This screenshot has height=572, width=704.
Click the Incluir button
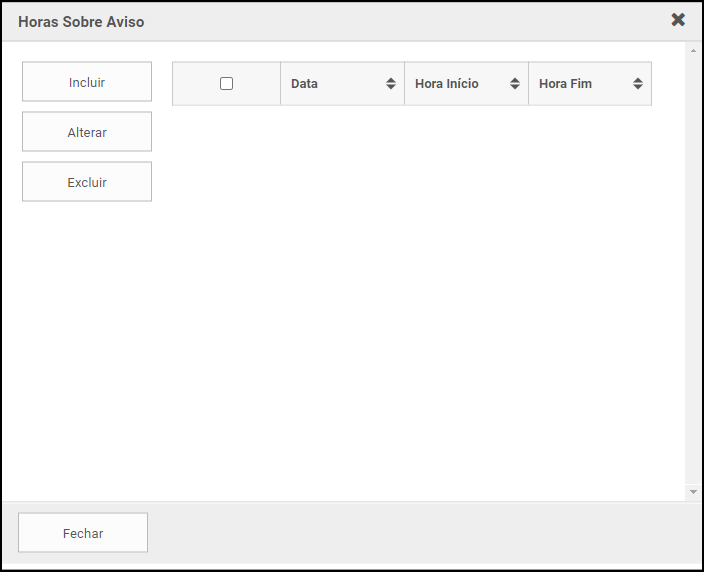[x=87, y=82]
